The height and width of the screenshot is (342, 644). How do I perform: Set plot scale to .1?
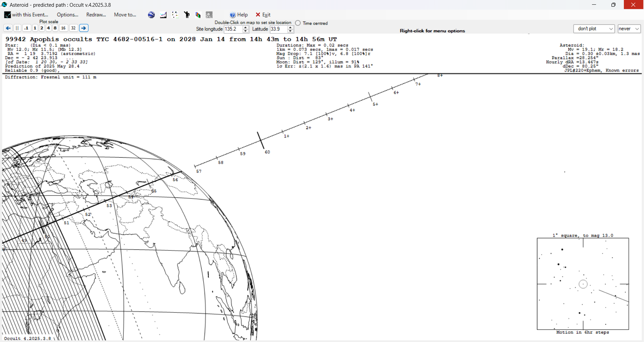pos(26,28)
